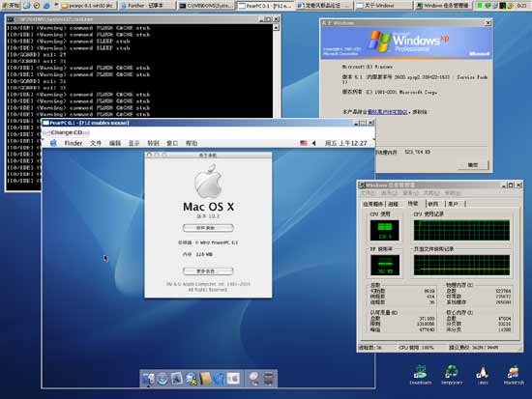Click the Mac OS X heading text
The image size is (532, 399).
point(208,207)
